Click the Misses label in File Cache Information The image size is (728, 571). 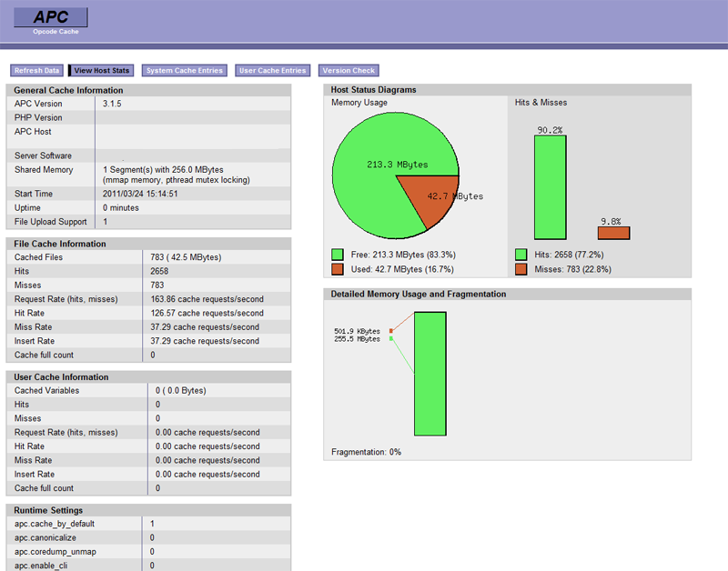click(x=27, y=285)
